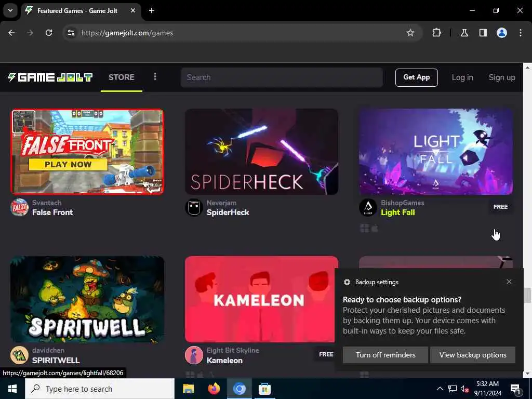Open site information icon in address bar
Screen dimensions: 532x399
[71, 33]
